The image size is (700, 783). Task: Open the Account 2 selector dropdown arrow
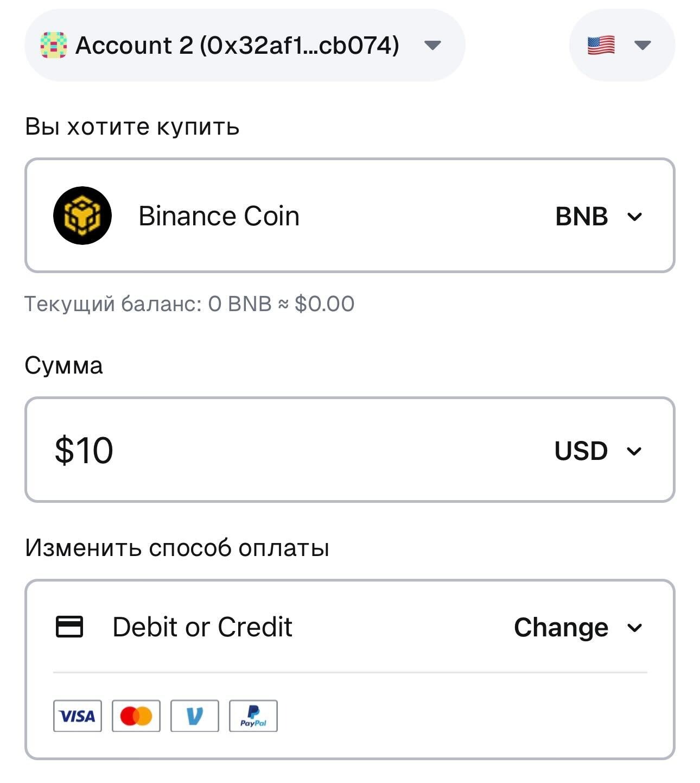tap(432, 45)
